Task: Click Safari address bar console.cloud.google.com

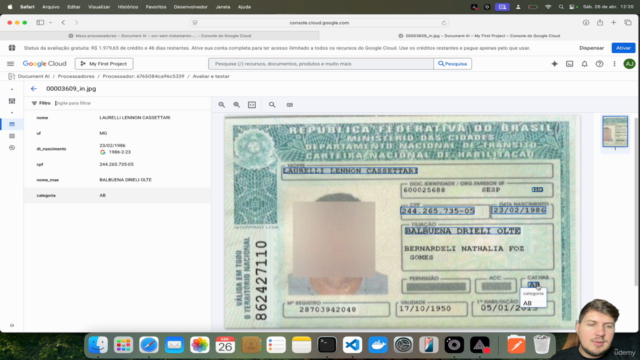Action: (319, 23)
